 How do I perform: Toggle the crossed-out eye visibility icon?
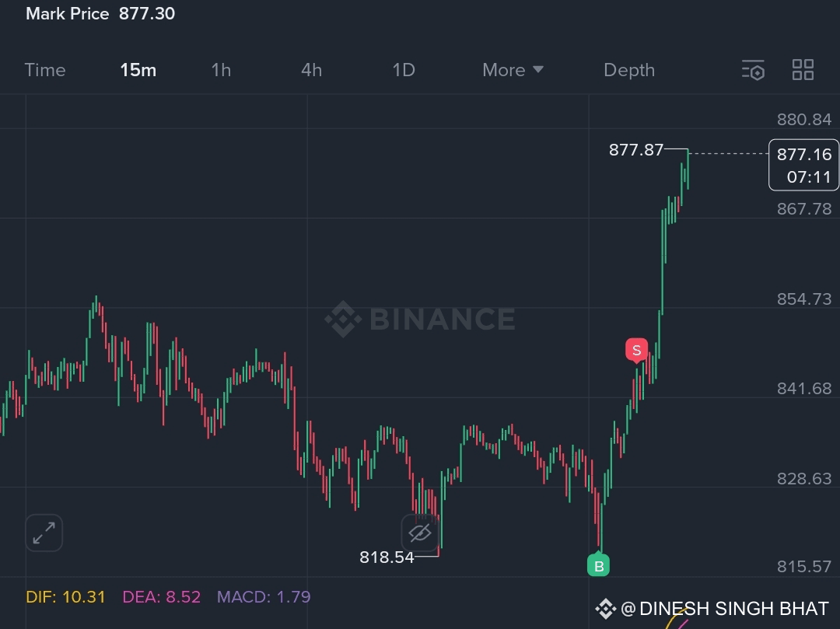pos(419,533)
